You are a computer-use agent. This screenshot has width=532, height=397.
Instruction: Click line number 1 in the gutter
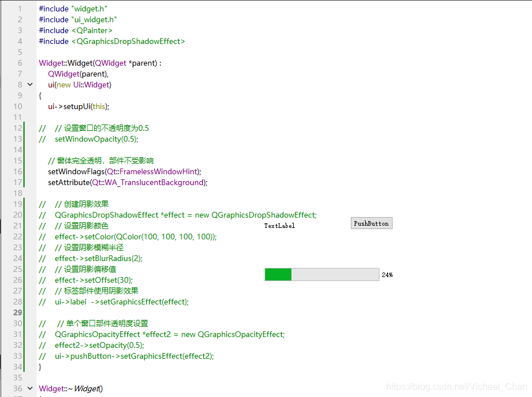(19, 9)
